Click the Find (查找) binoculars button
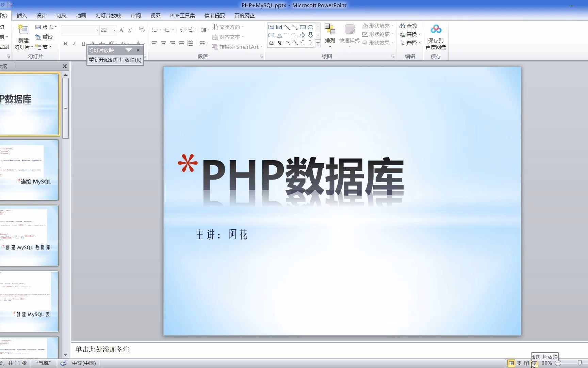The image size is (588, 368). point(408,26)
